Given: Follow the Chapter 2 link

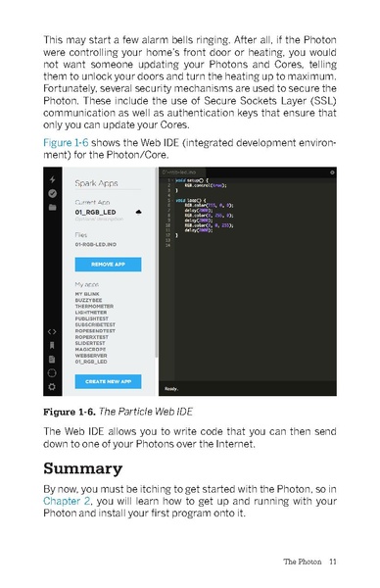Looking at the screenshot, I should click(x=67, y=501).
